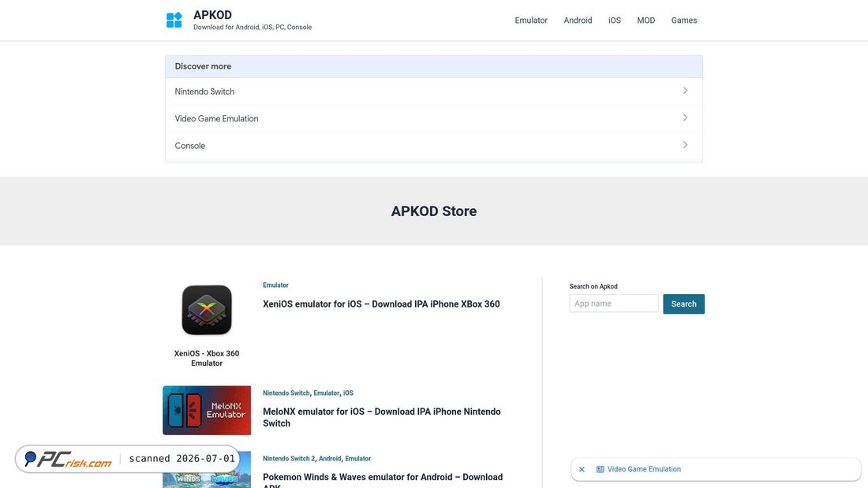Click iOS tag above MeloNX article
Screen dimensions: 868x488
tap(348, 393)
